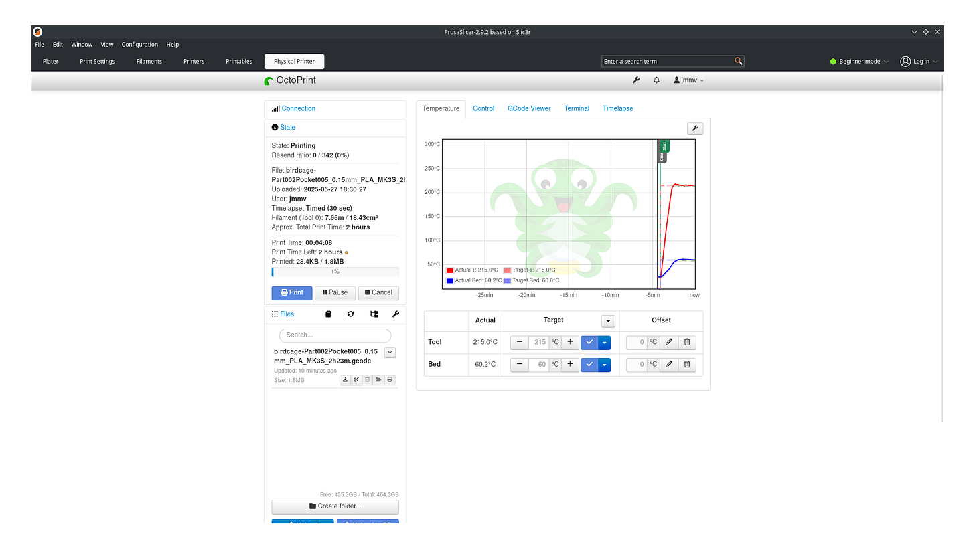Refresh the file list
Image resolution: width=975 pixels, height=560 pixels.
click(x=350, y=314)
